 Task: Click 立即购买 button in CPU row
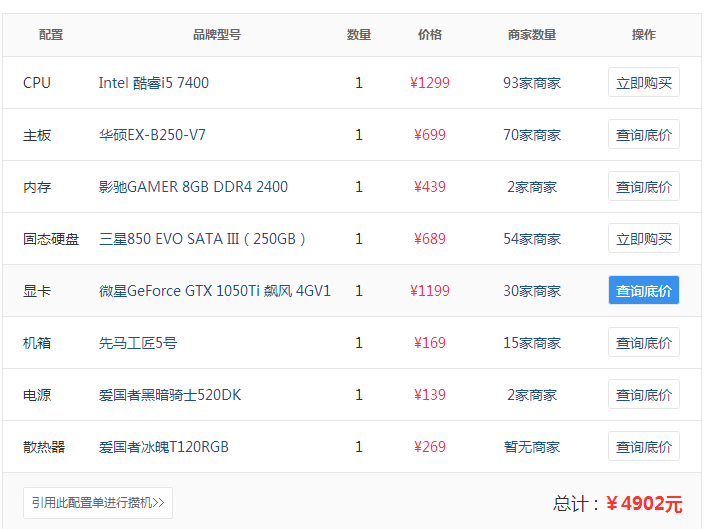(x=643, y=82)
